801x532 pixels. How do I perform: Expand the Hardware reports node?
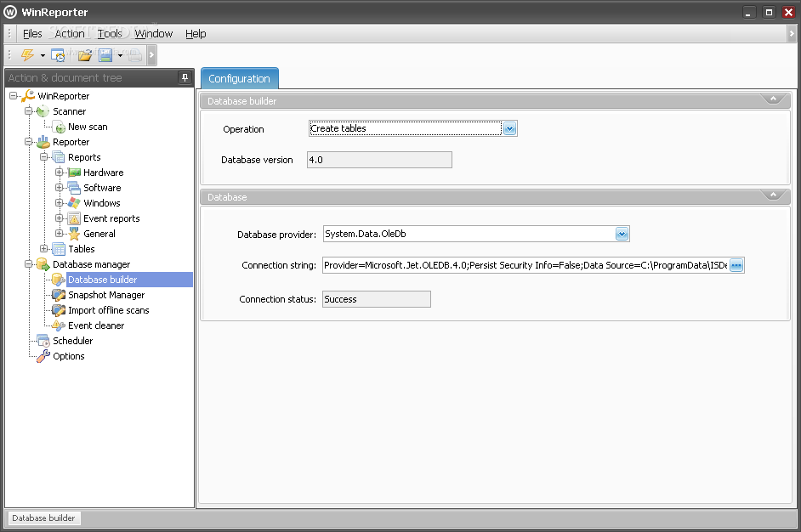pos(60,172)
